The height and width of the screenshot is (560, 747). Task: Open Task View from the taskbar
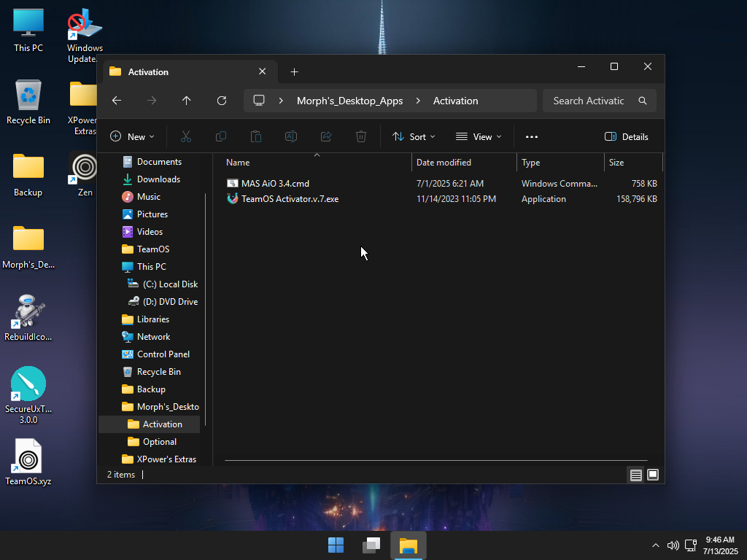point(371,545)
